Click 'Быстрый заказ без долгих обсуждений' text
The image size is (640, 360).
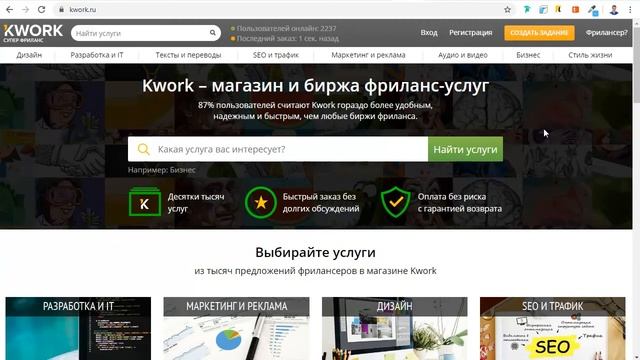pos(321,202)
